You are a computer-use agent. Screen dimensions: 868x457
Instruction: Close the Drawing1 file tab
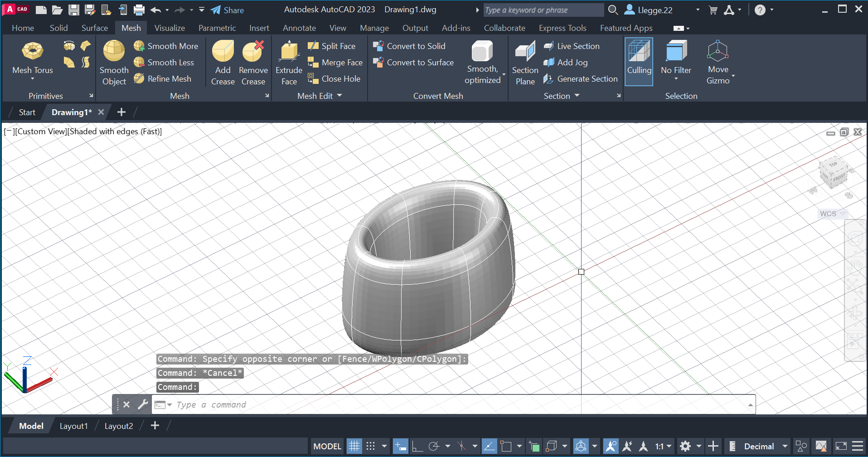point(101,112)
